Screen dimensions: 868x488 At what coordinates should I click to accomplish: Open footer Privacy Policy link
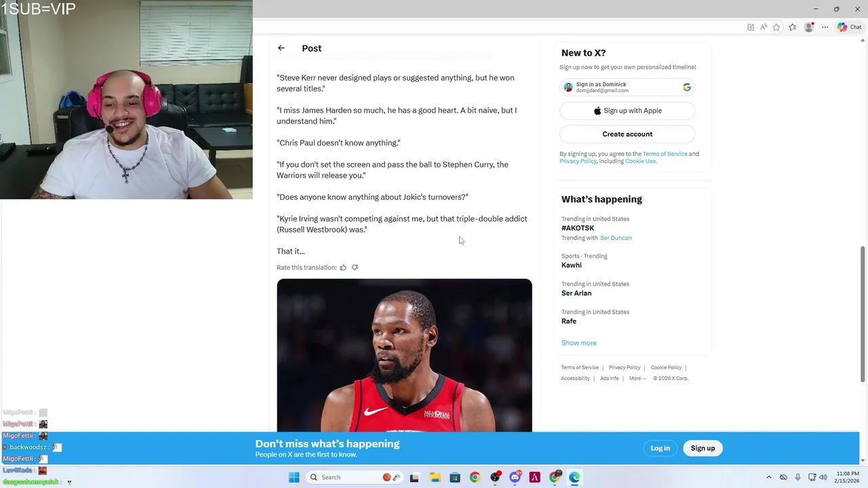[625, 367]
